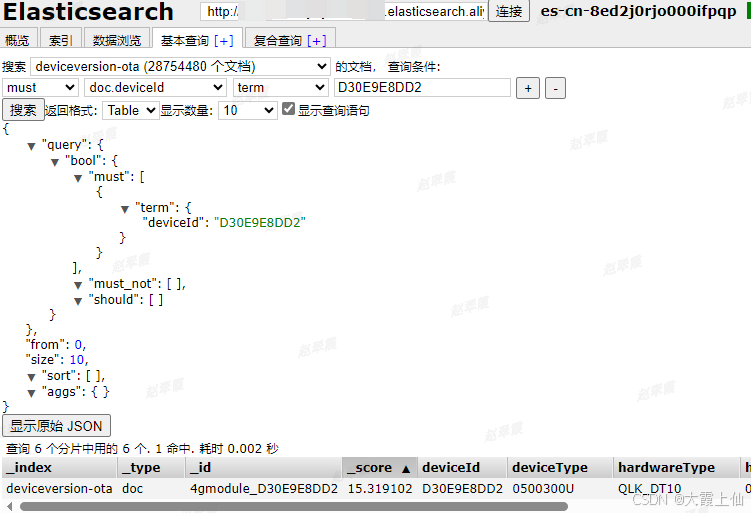Open the 数据浏览 tab
Image resolution: width=751 pixels, height=513 pixels.
(117, 39)
